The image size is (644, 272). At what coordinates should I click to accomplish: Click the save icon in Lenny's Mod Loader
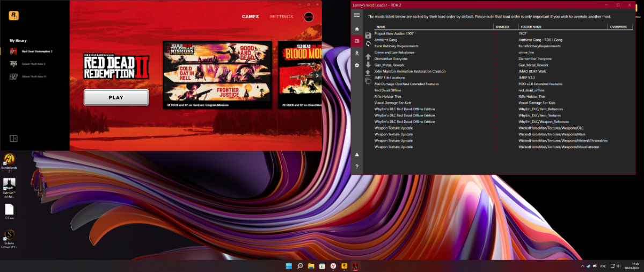[x=368, y=35]
